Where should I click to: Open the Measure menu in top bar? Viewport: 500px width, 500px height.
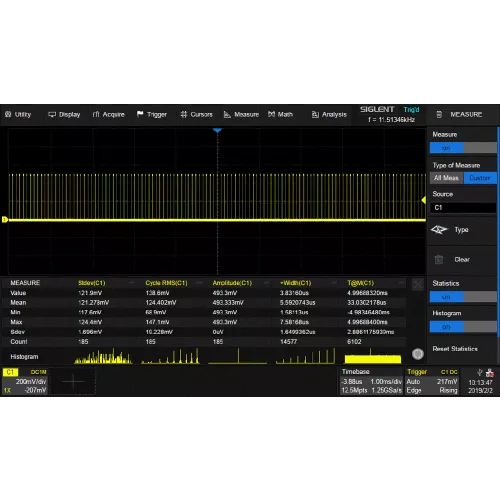241,115
